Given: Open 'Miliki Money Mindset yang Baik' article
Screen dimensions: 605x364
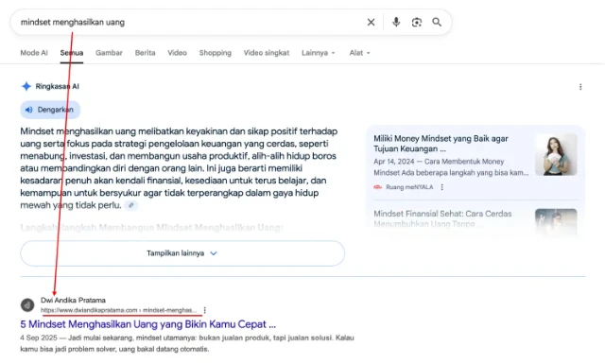Looking at the screenshot, I should click(441, 144).
